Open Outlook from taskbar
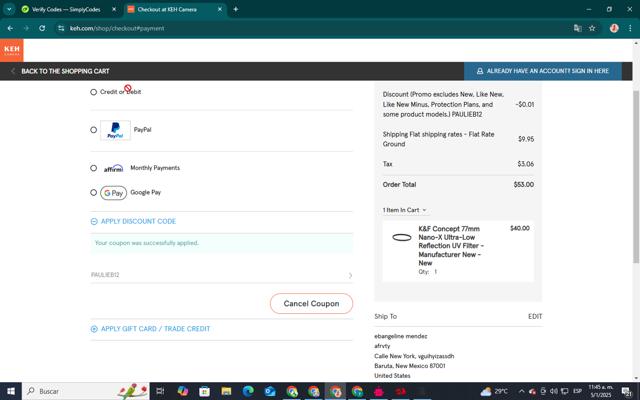640x400 pixels. click(x=270, y=391)
